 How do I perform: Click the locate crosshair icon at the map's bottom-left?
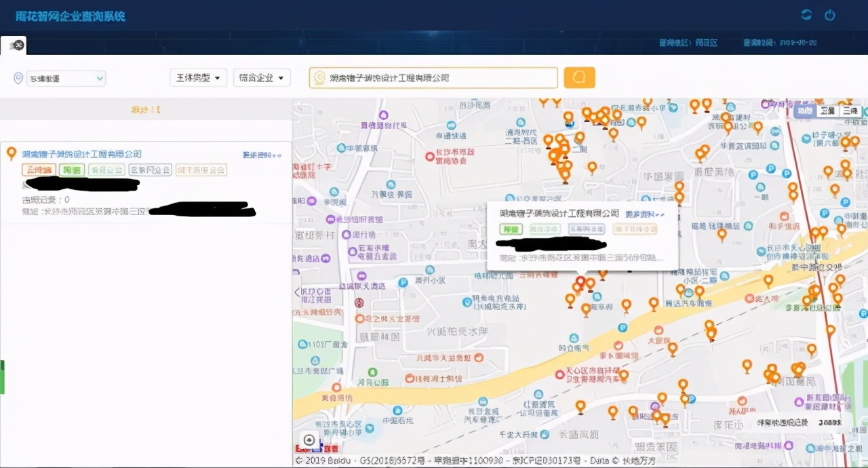point(309,440)
